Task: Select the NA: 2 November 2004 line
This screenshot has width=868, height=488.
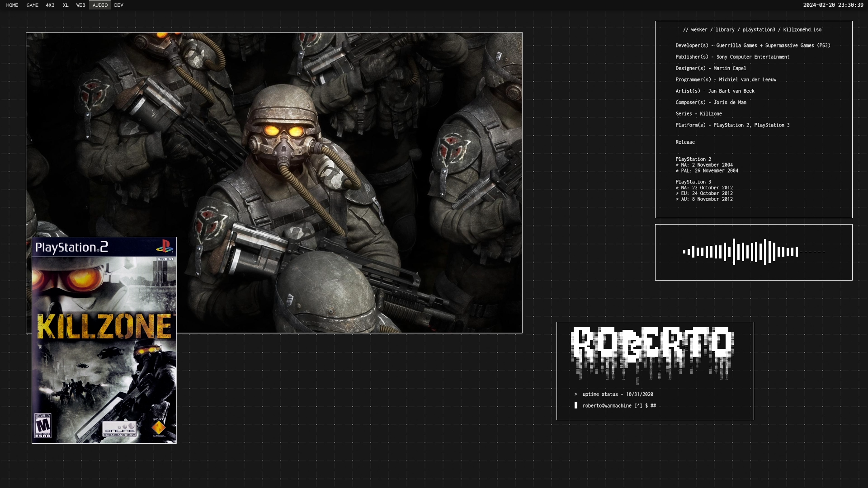Action: click(x=704, y=165)
